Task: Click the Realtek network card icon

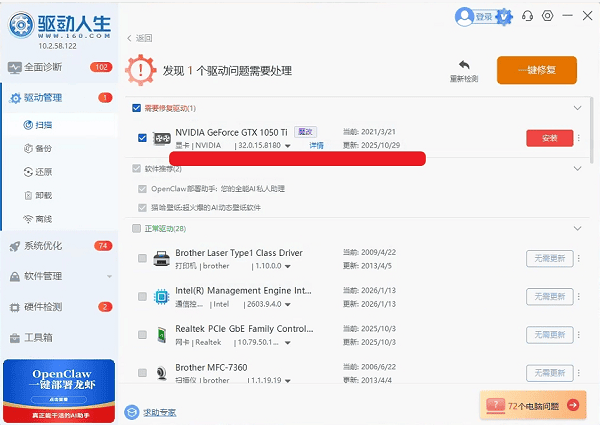Action: pyautogui.click(x=161, y=335)
